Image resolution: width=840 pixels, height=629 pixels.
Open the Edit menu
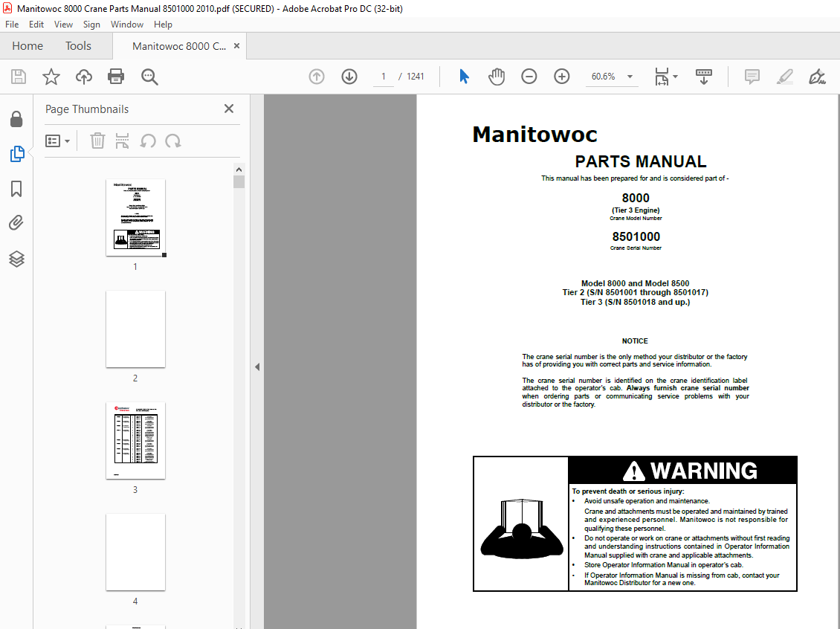36,24
